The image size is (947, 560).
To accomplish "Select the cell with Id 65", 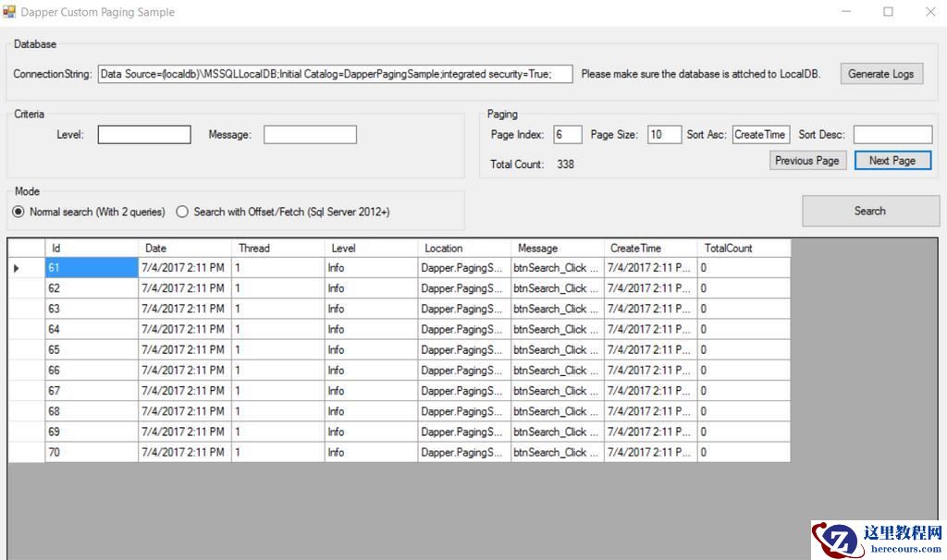I will [x=92, y=350].
